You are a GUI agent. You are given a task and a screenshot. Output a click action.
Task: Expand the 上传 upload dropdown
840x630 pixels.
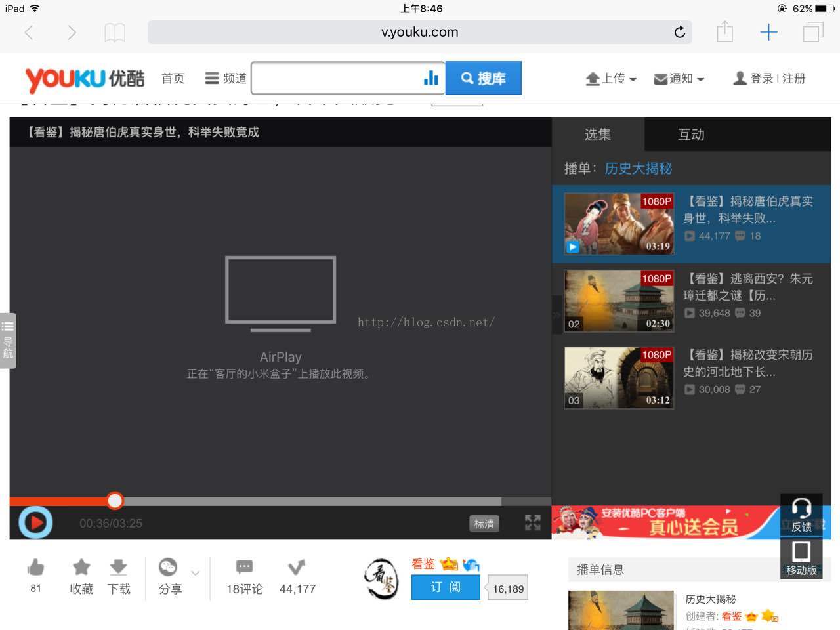point(611,79)
